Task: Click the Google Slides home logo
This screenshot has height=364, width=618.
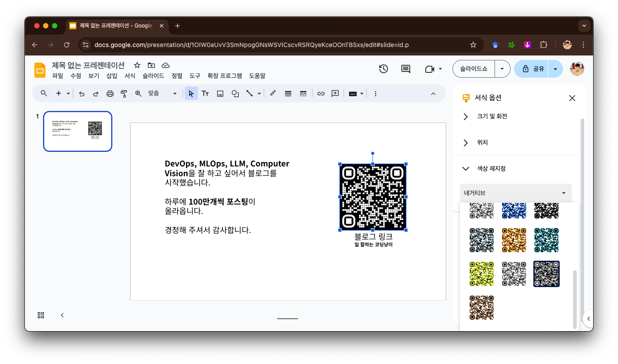Action: pyautogui.click(x=40, y=70)
